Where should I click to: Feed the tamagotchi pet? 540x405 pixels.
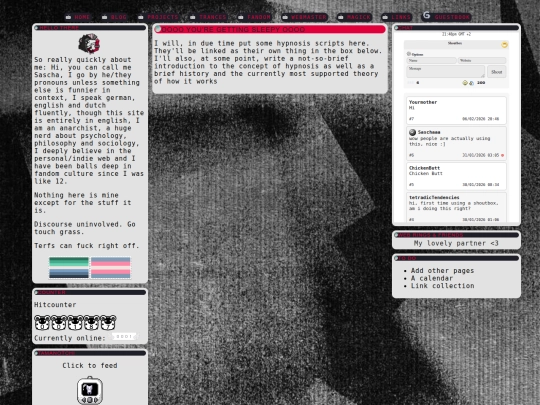coord(90,390)
